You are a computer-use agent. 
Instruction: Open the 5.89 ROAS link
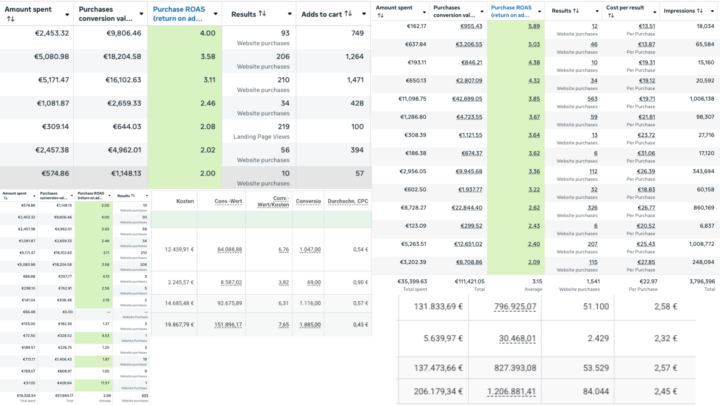coord(534,26)
